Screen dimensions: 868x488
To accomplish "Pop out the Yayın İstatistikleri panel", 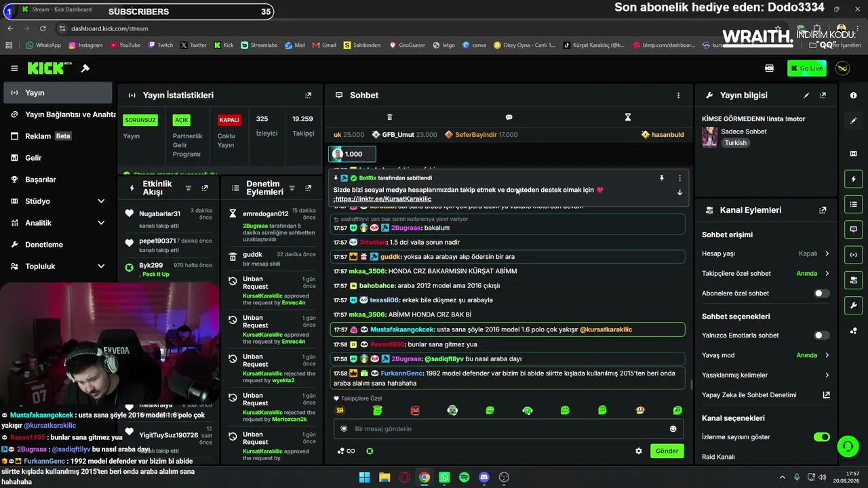I will coord(309,96).
